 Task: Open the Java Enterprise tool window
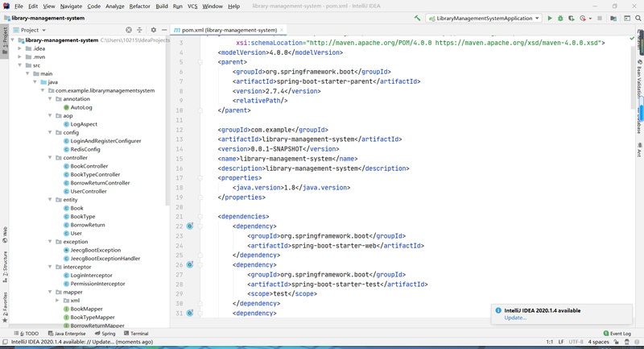coord(67,334)
